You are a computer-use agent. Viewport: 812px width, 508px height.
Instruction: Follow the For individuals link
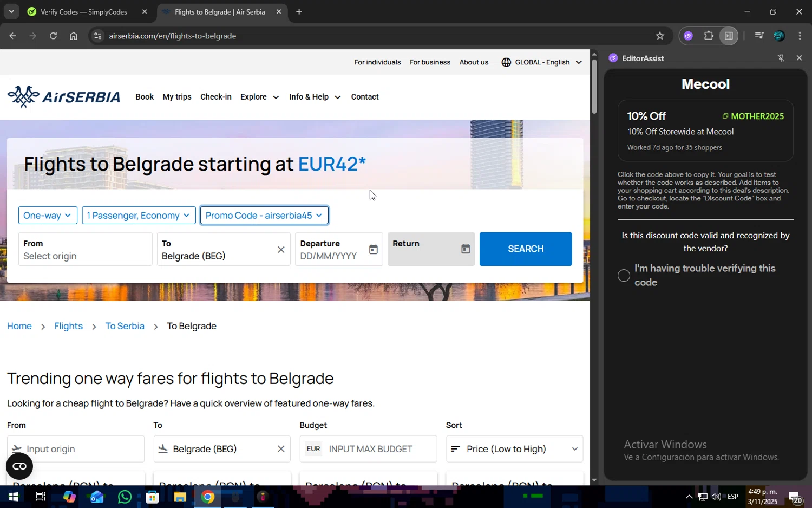click(378, 62)
